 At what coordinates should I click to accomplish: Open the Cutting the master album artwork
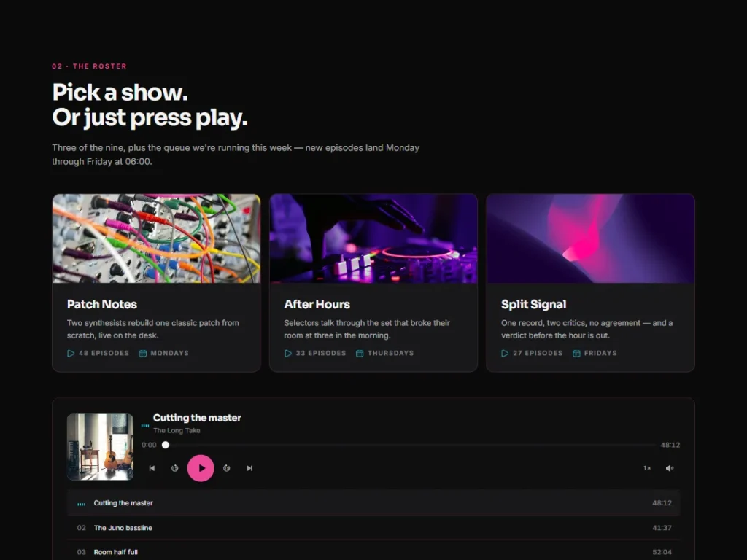[x=100, y=447]
